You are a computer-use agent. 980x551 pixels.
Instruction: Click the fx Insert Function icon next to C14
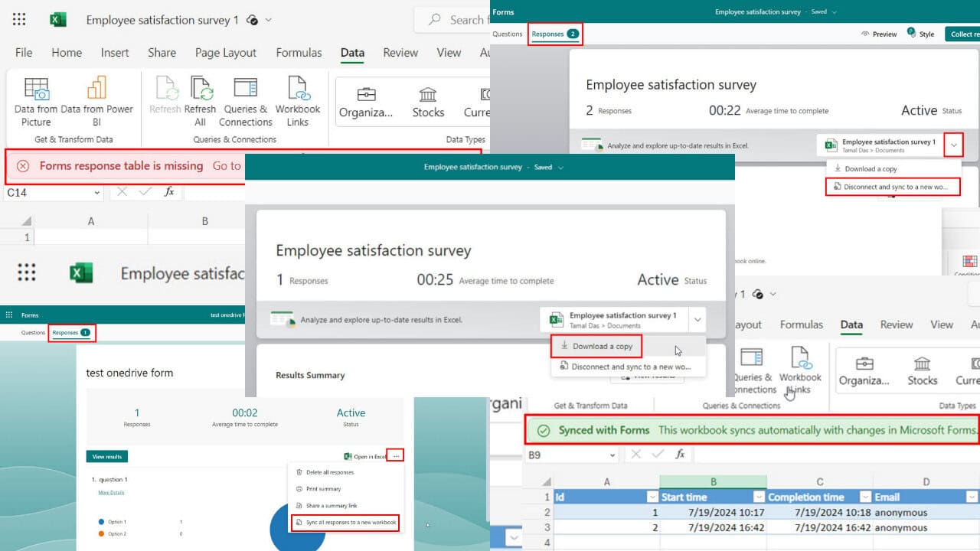click(x=169, y=192)
